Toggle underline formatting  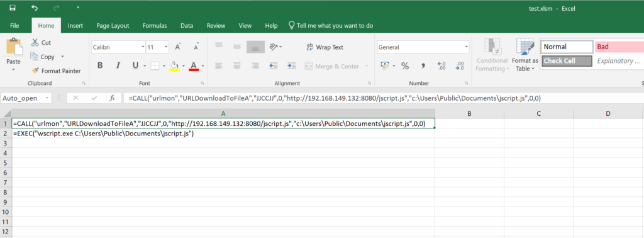[136, 65]
